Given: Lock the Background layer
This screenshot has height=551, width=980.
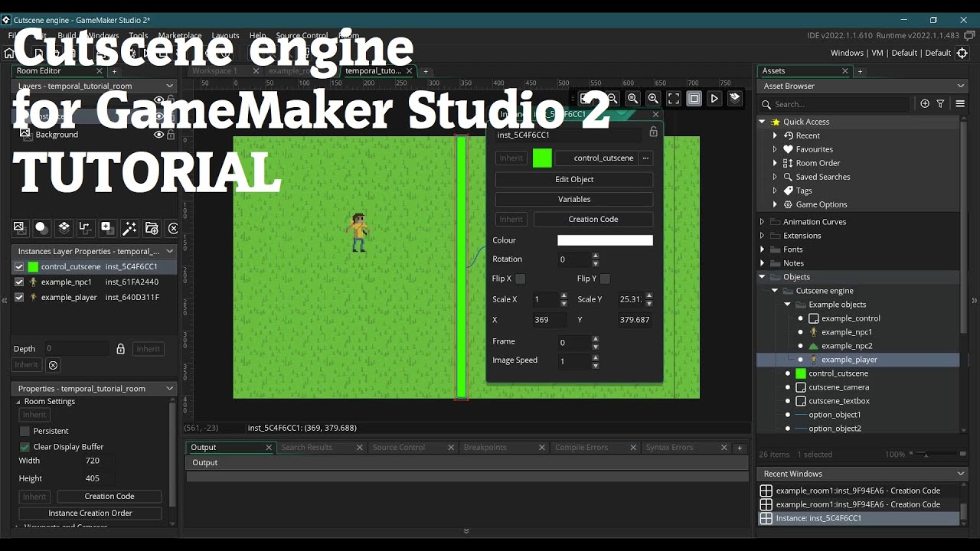Looking at the screenshot, I should coord(171,135).
